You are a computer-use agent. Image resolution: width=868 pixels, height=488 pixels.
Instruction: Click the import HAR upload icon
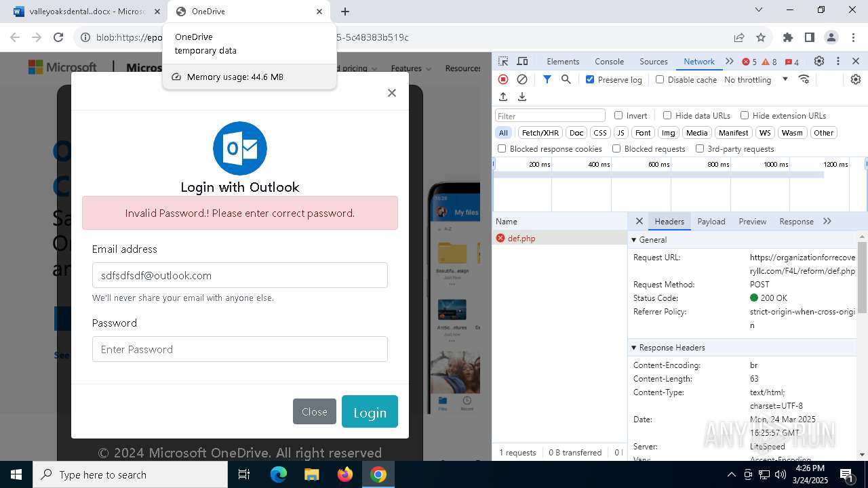(x=503, y=97)
